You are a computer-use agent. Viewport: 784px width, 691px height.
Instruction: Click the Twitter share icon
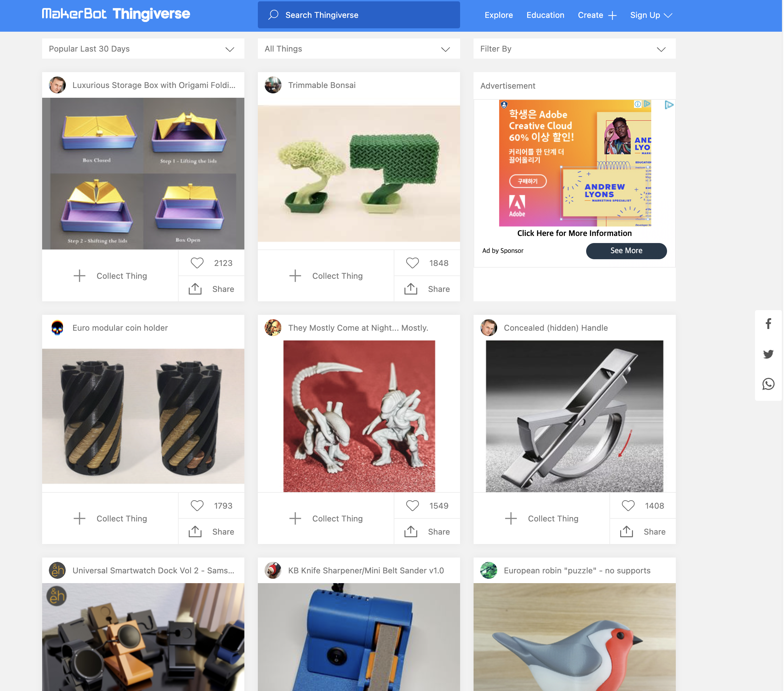click(768, 354)
